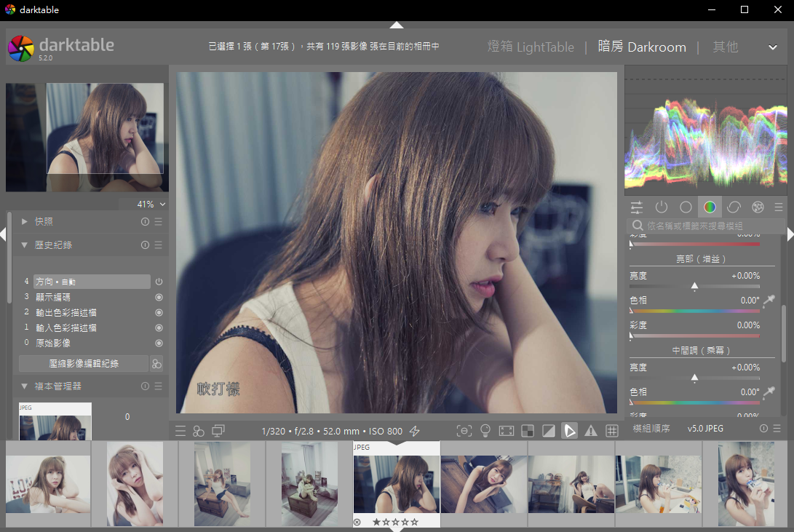Open the second darkroom window icon
794x532 pixels.
[x=218, y=431]
